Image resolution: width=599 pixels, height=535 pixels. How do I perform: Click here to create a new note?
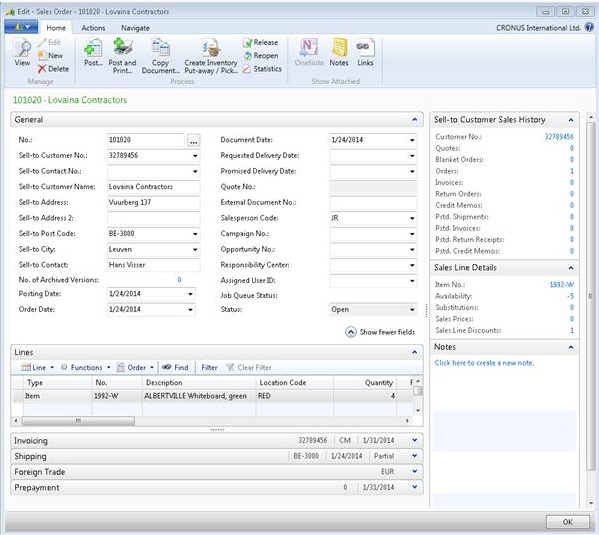pyautogui.click(x=484, y=363)
